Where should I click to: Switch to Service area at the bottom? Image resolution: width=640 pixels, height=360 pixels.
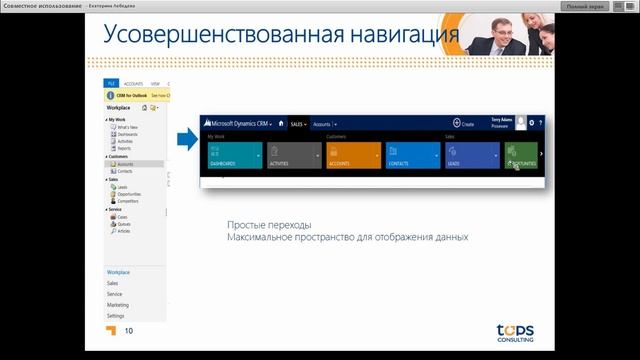pyautogui.click(x=115, y=294)
